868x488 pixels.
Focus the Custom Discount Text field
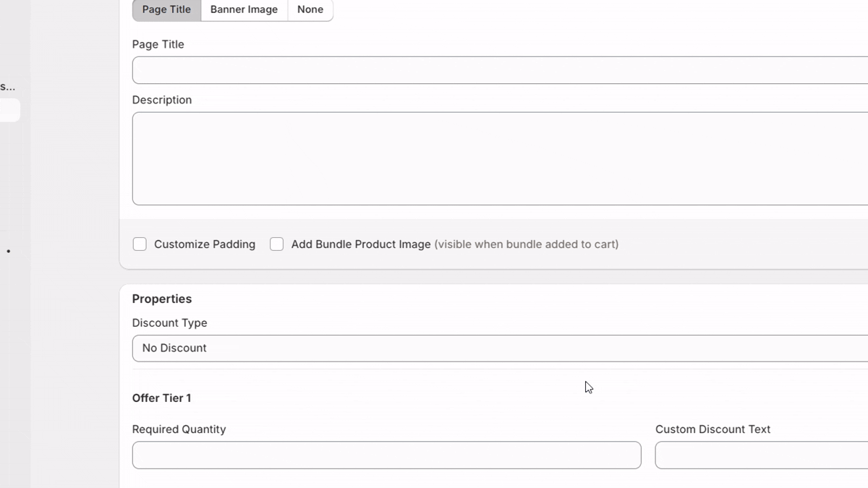[x=761, y=455]
